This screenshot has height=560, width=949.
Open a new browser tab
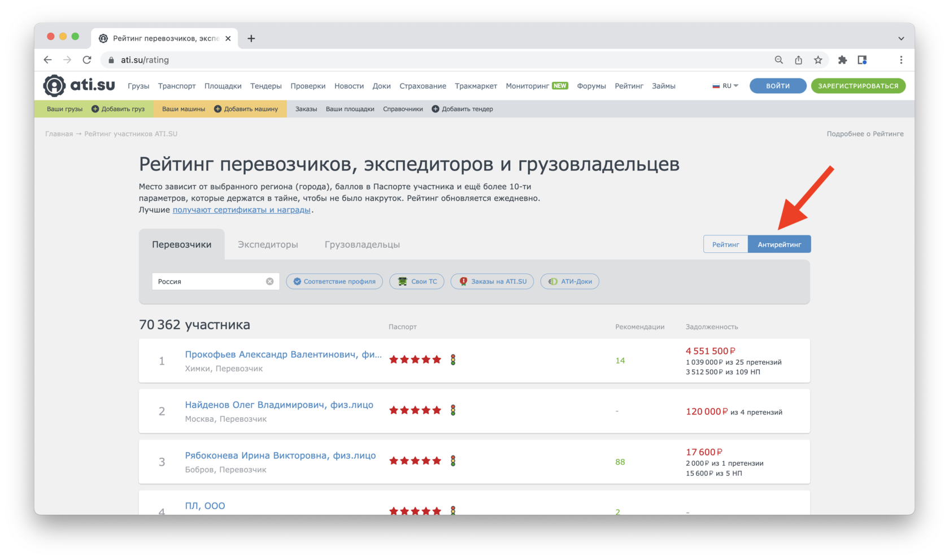click(251, 38)
